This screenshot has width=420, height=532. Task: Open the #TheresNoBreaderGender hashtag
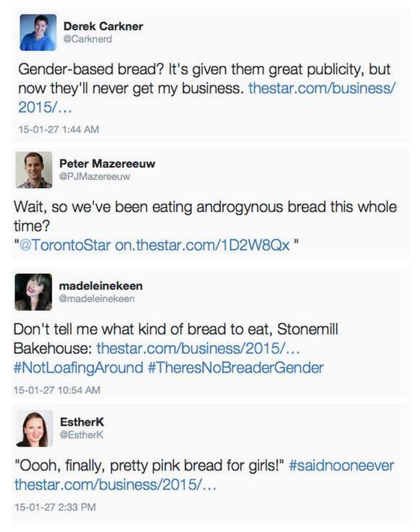click(x=236, y=368)
